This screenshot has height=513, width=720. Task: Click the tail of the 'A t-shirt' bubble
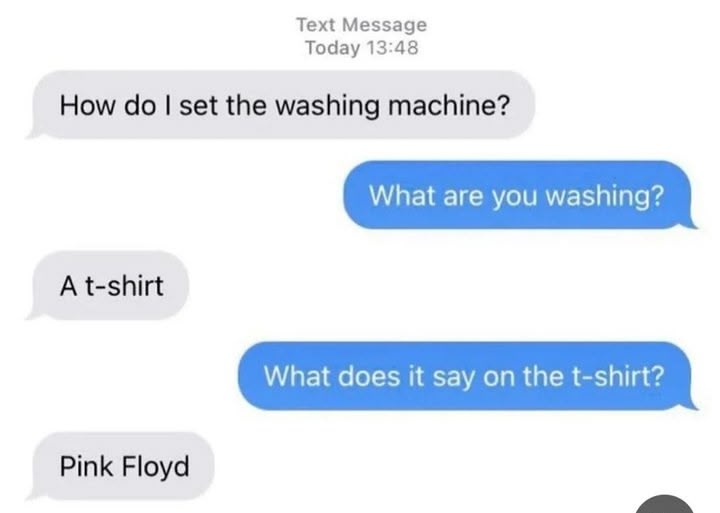click(34, 315)
